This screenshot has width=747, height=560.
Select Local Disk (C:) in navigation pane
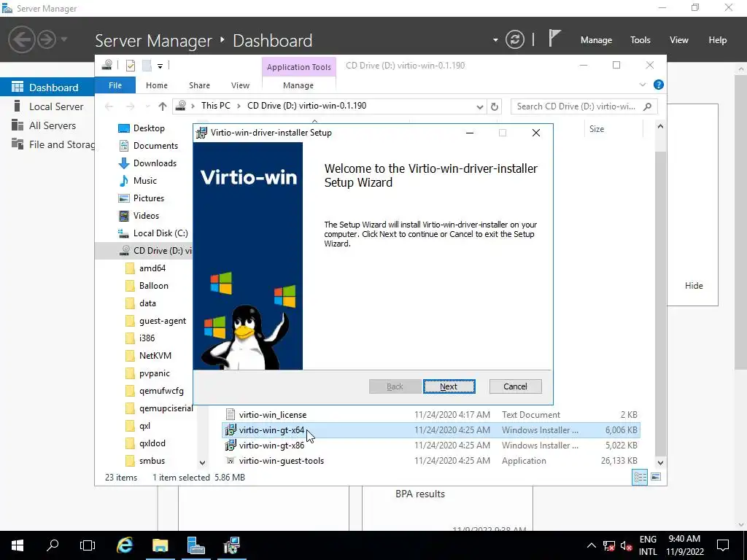pyautogui.click(x=160, y=233)
